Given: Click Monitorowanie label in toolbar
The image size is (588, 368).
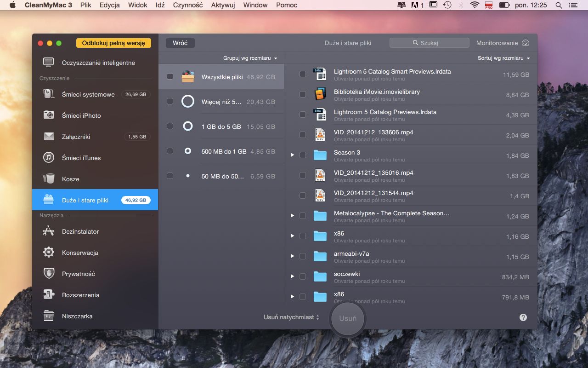Looking at the screenshot, I should (x=497, y=43).
